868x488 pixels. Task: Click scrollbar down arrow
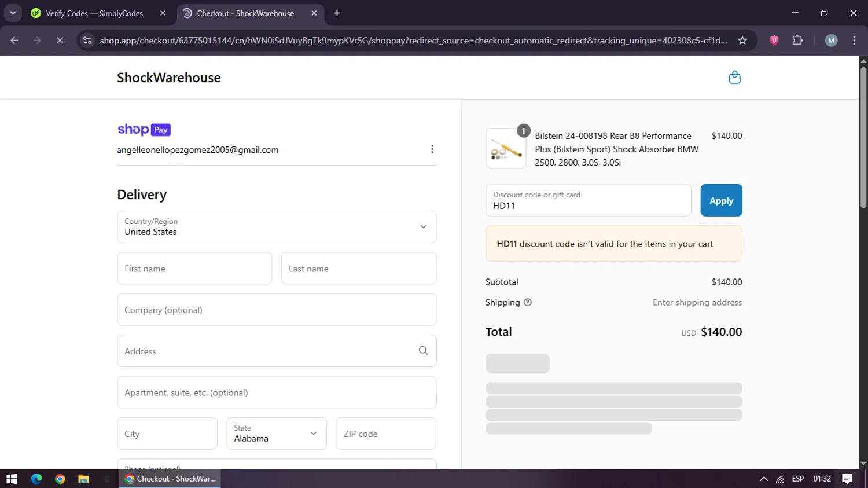coord(863,464)
